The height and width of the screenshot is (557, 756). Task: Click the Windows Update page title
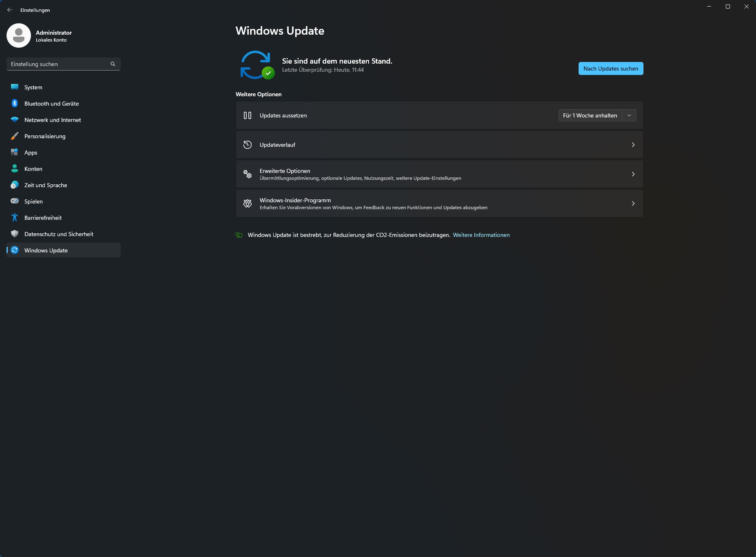pos(280,31)
